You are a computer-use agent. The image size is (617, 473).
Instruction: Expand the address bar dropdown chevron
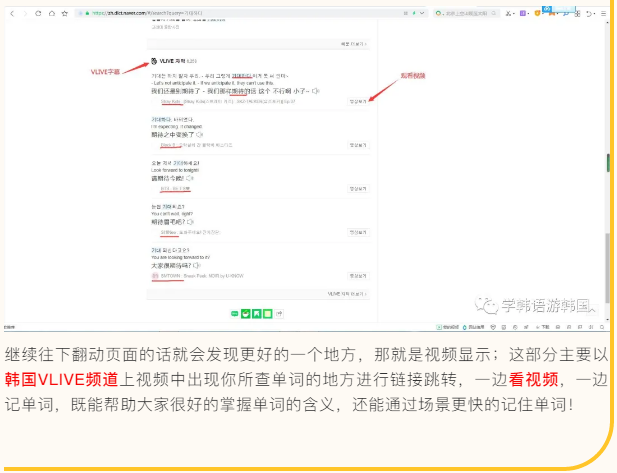coord(422,13)
